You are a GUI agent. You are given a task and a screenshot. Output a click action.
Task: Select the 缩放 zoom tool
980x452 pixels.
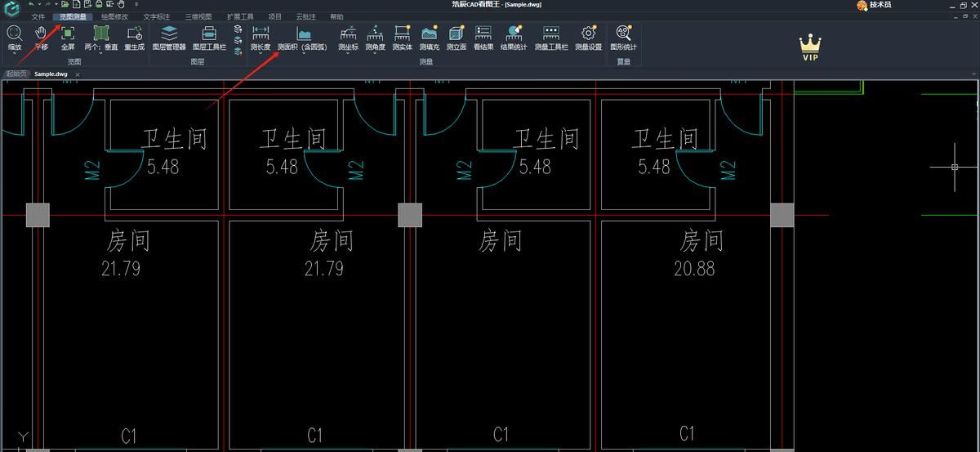pyautogui.click(x=14, y=37)
